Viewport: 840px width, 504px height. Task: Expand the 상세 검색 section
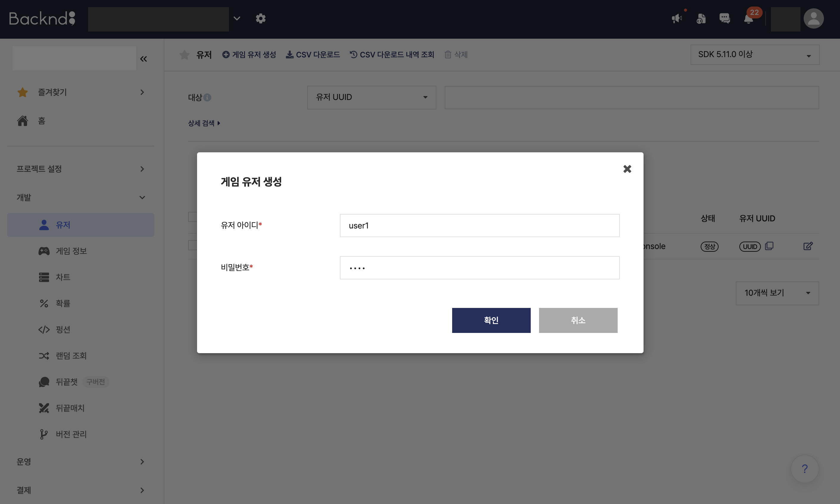tap(204, 123)
